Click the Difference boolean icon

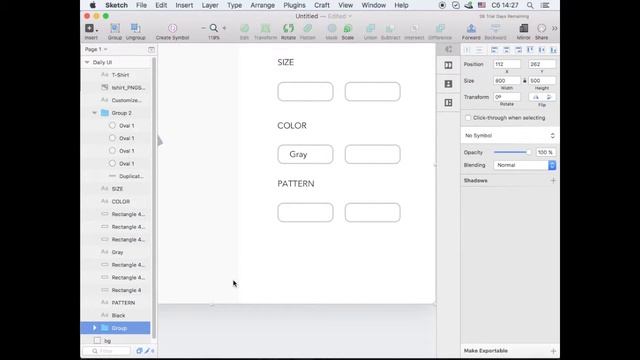point(440,28)
